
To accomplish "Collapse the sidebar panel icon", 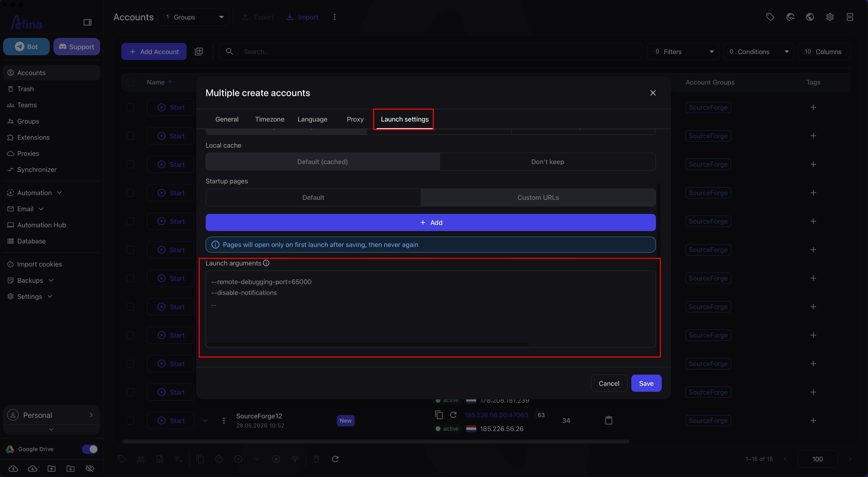I will coord(87,22).
